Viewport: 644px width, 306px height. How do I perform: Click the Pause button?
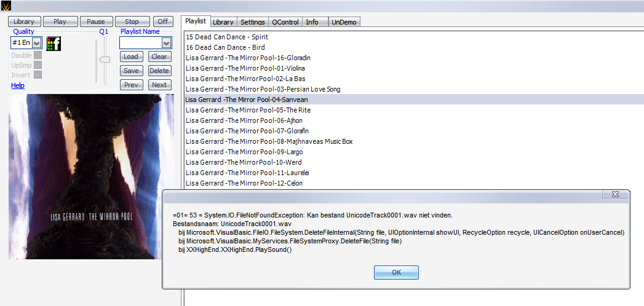coord(96,22)
